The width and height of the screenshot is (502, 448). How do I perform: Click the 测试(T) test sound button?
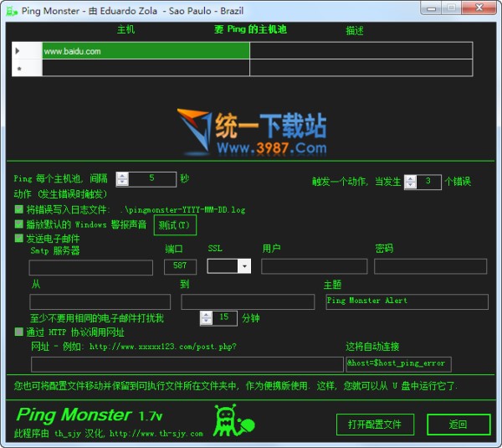pyautogui.click(x=175, y=225)
